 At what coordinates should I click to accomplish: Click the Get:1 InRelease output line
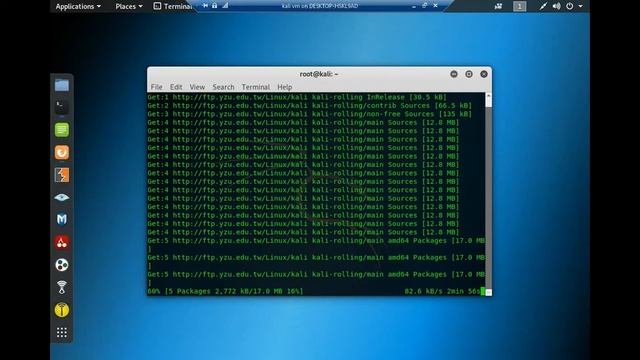click(297, 97)
